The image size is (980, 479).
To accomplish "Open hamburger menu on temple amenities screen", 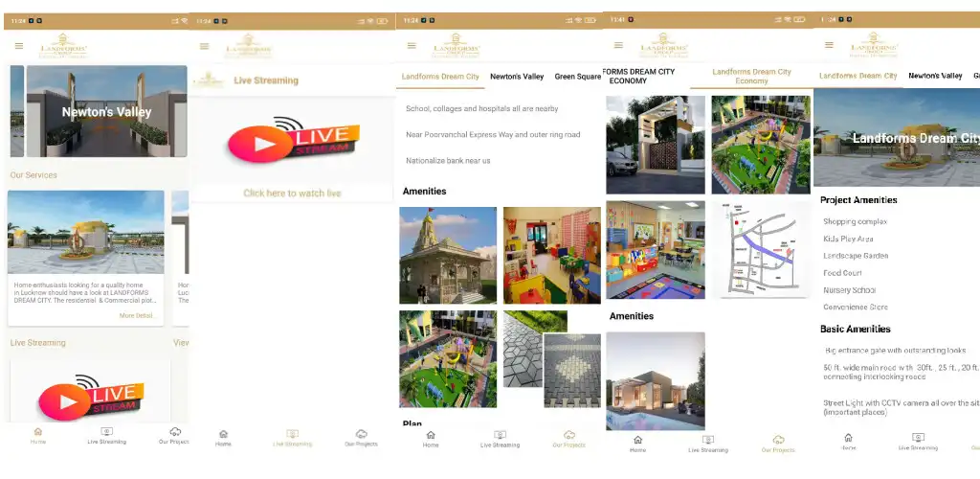I will [412, 45].
